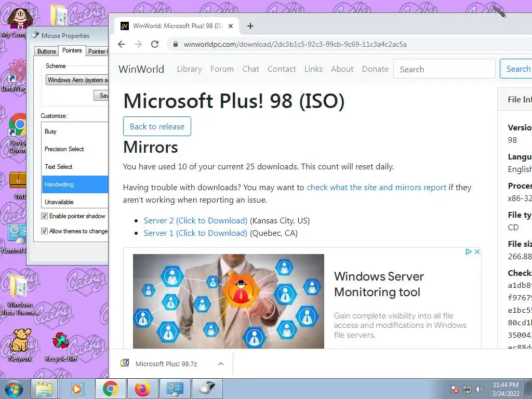Image resolution: width=532 pixels, height=399 pixels.
Task: Switch to Chrome in the taskbar
Action: coord(111,389)
